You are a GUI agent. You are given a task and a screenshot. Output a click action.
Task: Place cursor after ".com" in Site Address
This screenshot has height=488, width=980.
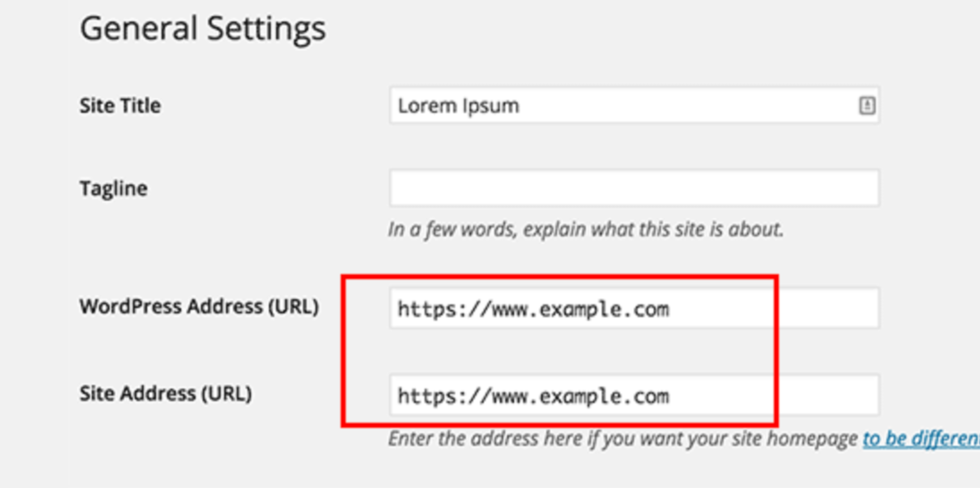(x=671, y=396)
